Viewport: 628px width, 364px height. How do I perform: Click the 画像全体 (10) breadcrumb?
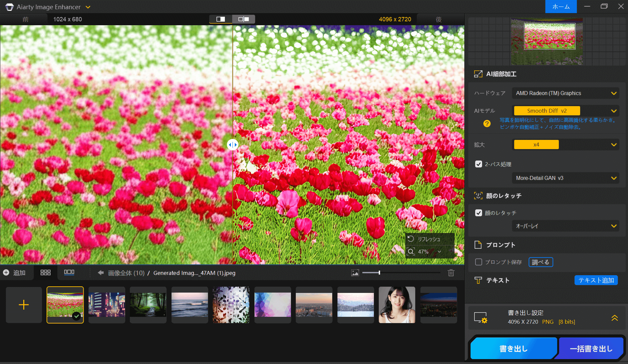click(x=126, y=273)
